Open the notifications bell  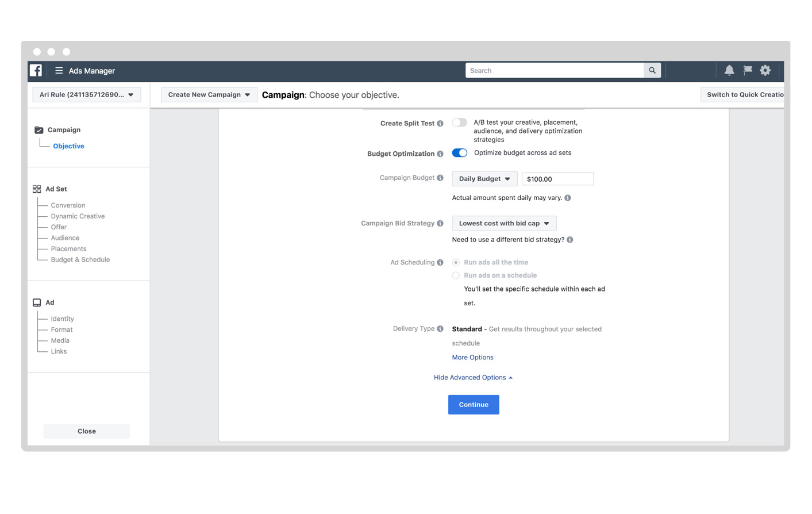(729, 71)
